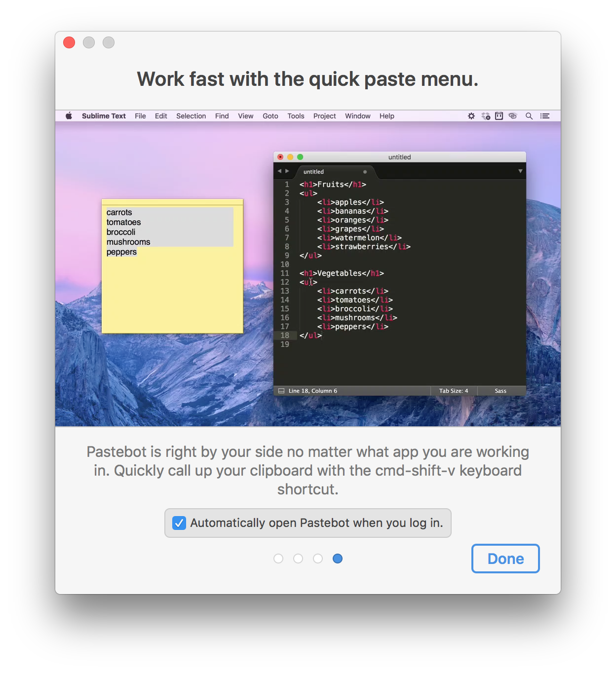Select the fourth filled page dot
Viewport: 616px width, 673px height.
coord(338,559)
